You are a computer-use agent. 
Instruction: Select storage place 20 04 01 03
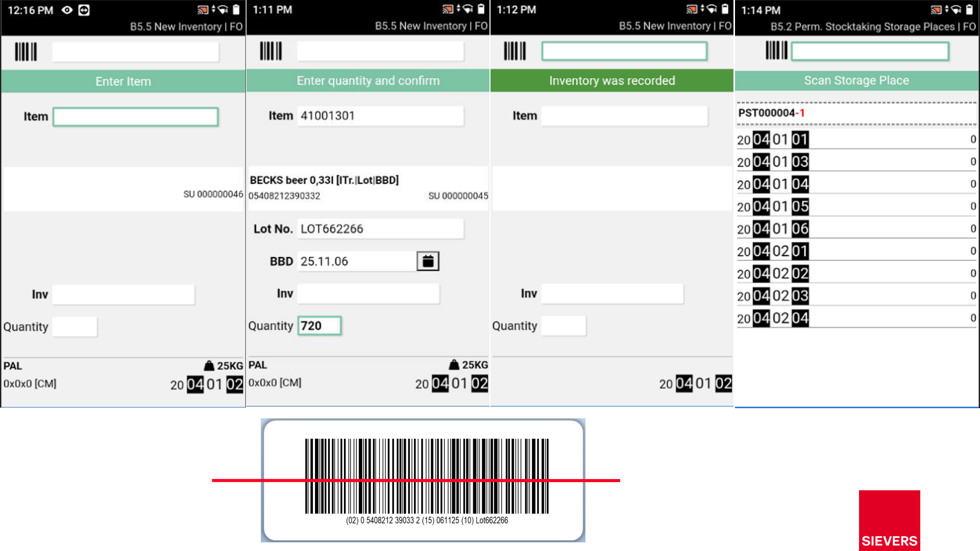coord(856,162)
